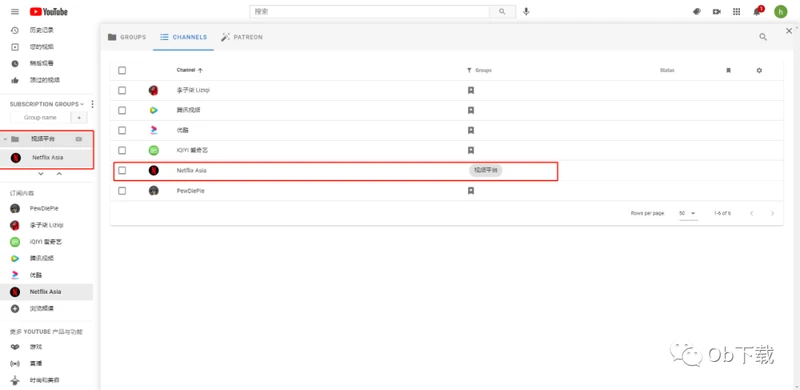Viewport: 800px width, 390px height.
Task: Open the account avatar menu
Action: 781,11
